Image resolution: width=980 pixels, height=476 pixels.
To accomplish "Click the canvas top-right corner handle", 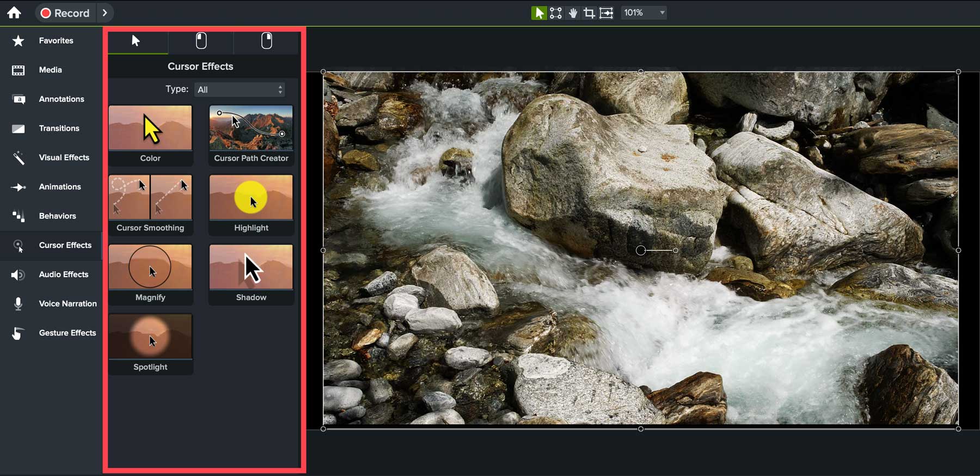I will (x=958, y=72).
